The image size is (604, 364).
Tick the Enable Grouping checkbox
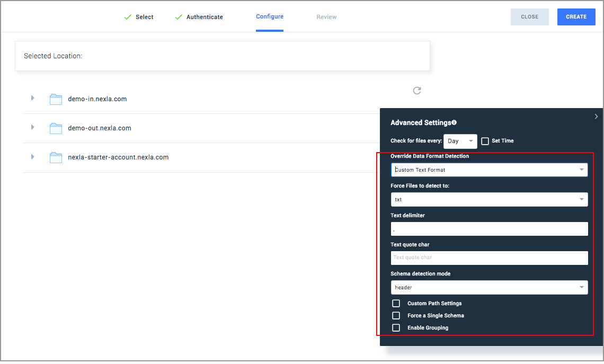396,328
